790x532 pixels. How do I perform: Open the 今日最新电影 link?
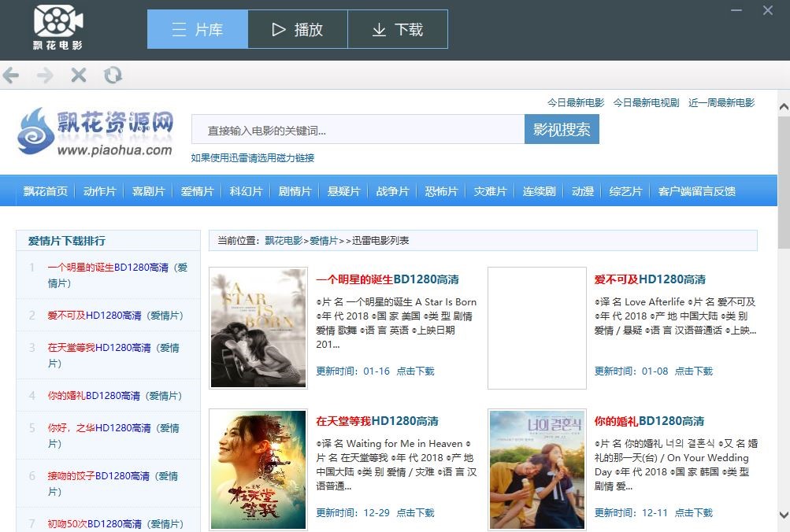[x=576, y=103]
